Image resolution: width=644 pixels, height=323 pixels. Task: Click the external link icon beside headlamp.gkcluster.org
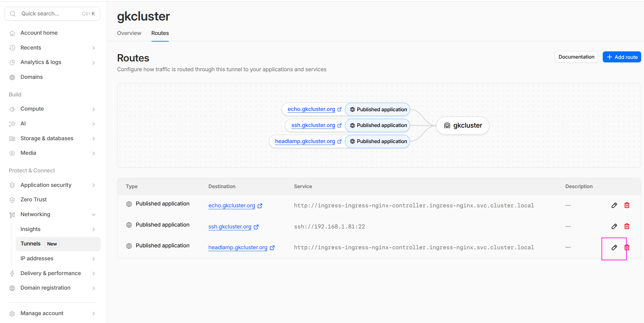point(272,247)
